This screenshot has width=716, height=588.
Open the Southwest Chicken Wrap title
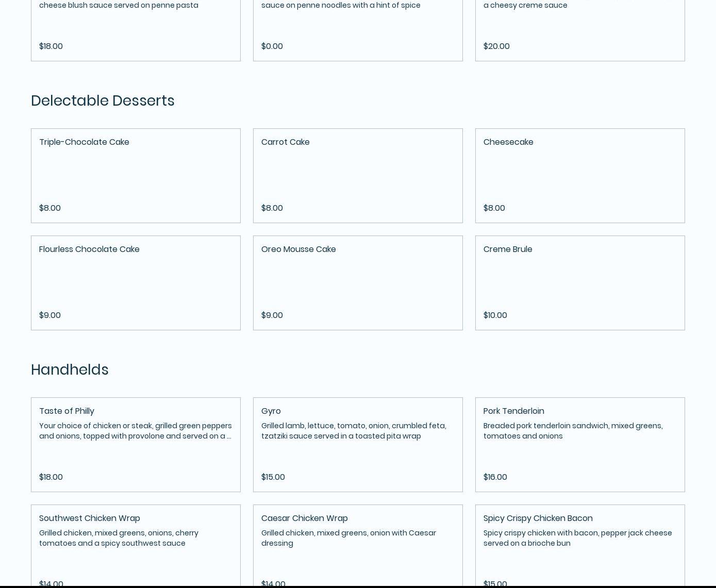click(89, 518)
